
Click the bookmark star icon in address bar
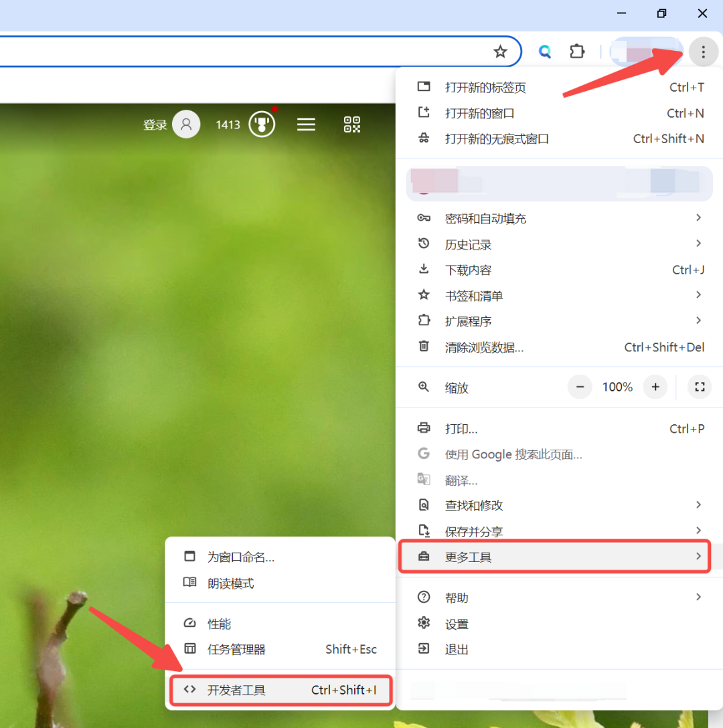tap(500, 52)
